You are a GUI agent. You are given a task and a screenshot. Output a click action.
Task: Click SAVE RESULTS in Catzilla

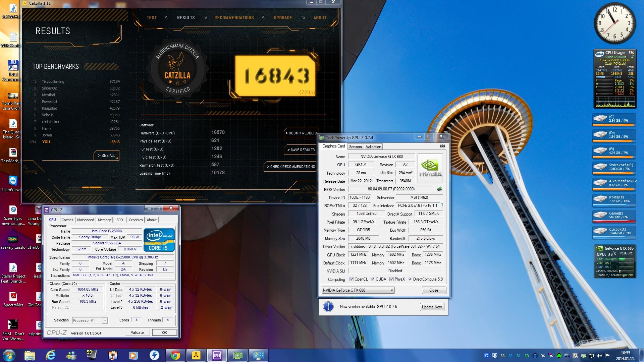[301, 150]
